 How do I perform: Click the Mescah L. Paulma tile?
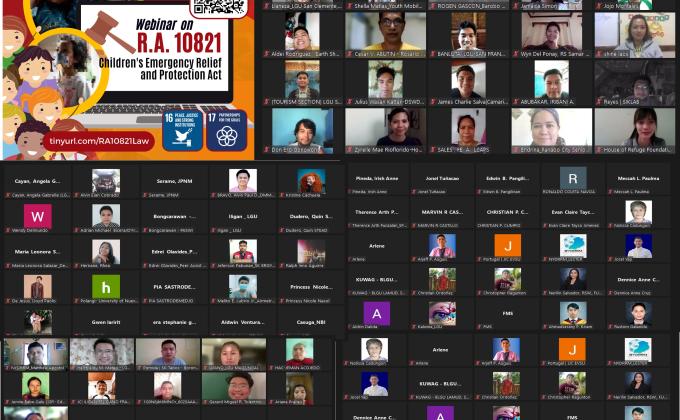coord(638,180)
